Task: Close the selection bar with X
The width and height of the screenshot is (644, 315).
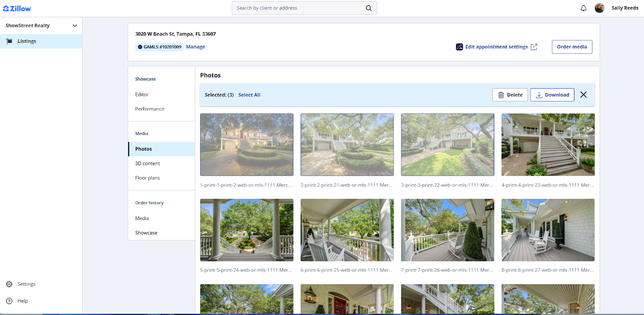Action: (583, 95)
